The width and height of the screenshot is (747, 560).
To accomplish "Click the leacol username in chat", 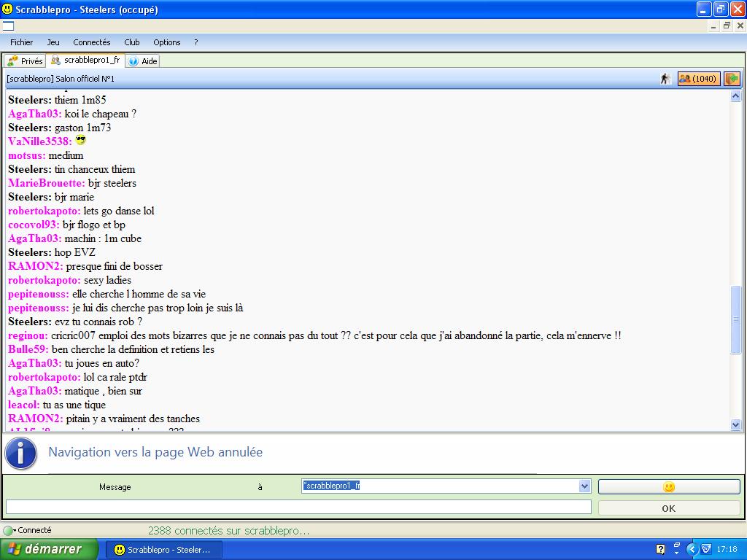I will (24, 405).
